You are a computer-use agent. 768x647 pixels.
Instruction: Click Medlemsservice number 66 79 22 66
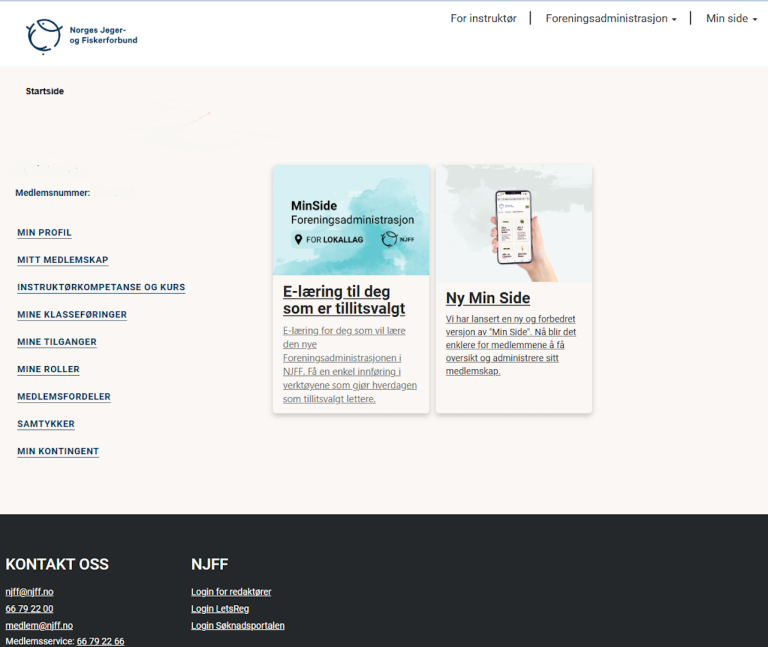[x=100, y=641]
